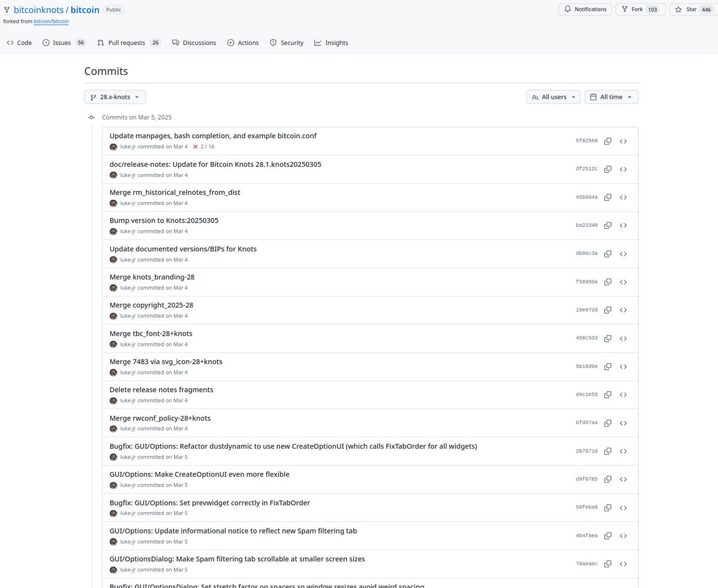
Task: Click the Notifications button
Action: (585, 10)
